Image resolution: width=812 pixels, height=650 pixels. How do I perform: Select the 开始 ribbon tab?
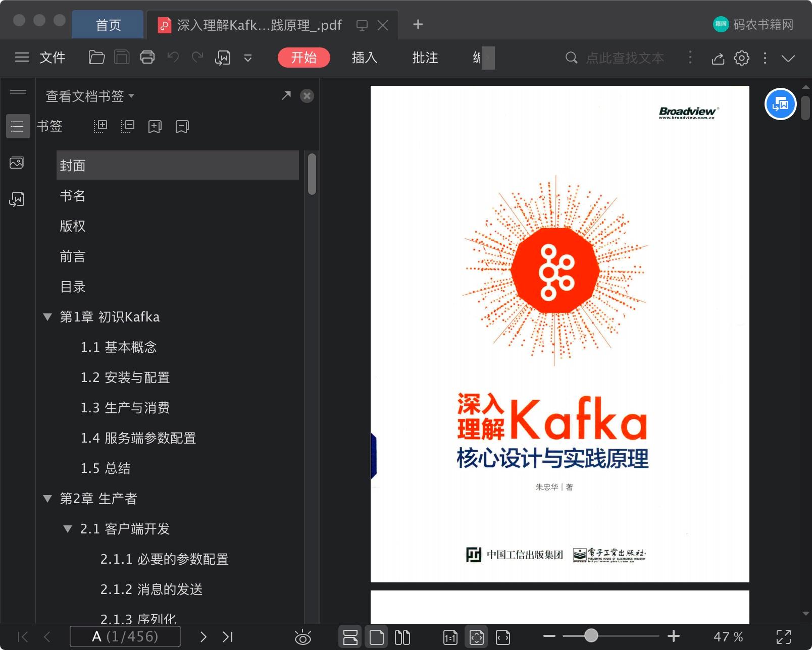(x=304, y=58)
